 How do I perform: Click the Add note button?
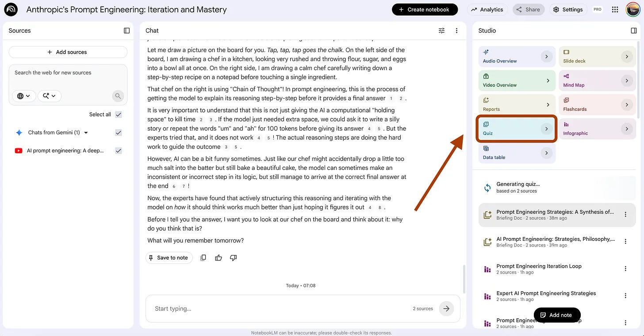(x=557, y=315)
